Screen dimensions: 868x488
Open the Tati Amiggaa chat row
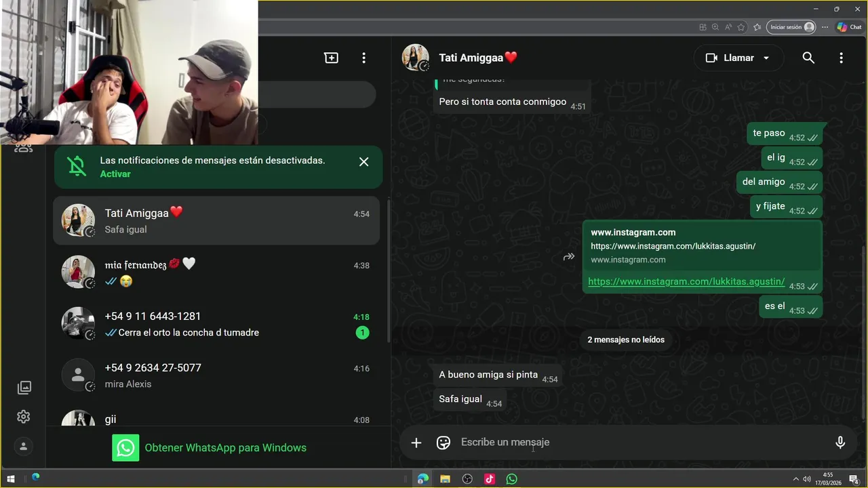(216, 221)
